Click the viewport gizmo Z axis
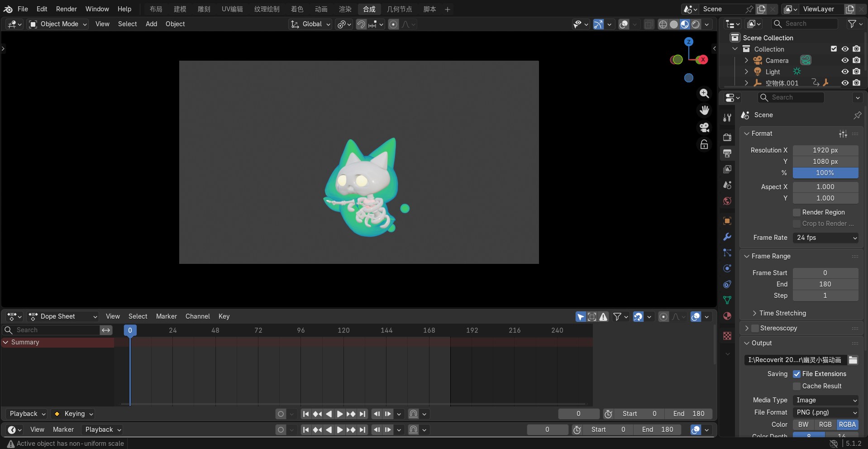Screen dimensions: 868x449 [x=689, y=42]
